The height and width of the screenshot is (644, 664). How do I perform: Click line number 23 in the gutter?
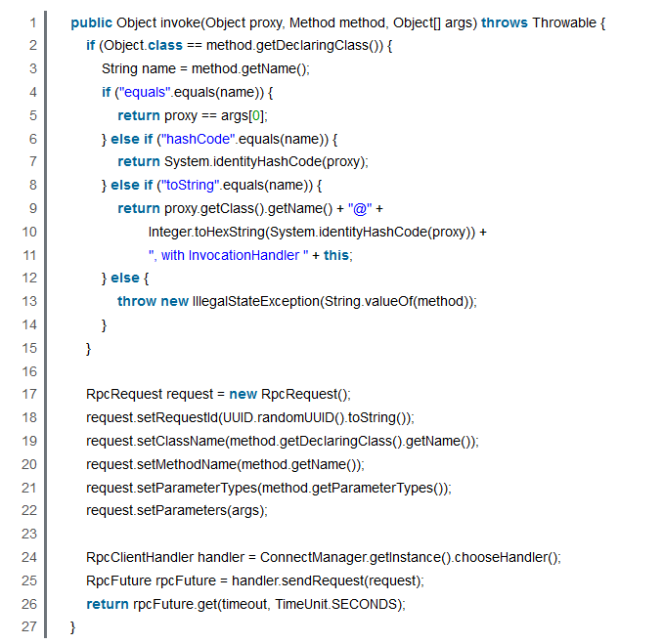coord(29,534)
